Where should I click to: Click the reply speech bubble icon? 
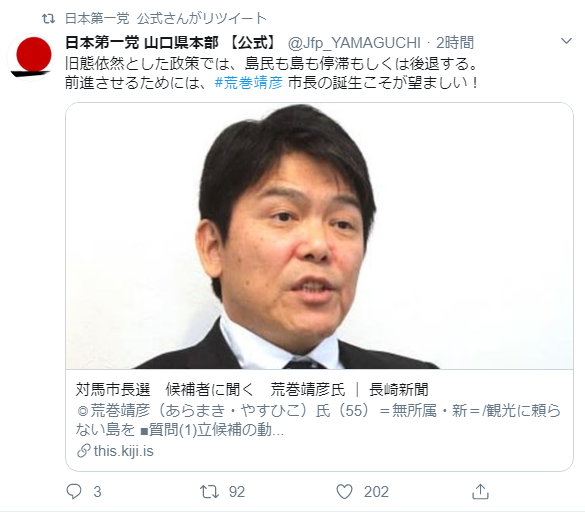click(73, 491)
